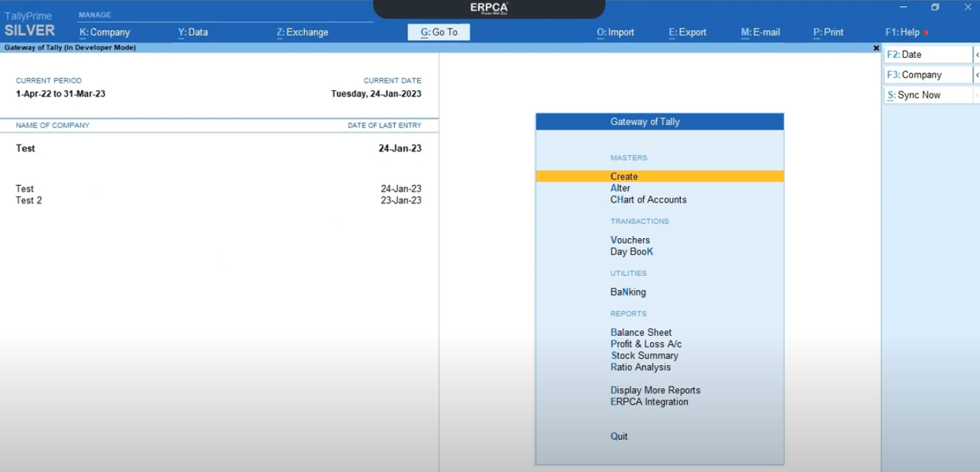Click the S: Sync Now button
Viewport: 980px width, 472px height.
(928, 95)
